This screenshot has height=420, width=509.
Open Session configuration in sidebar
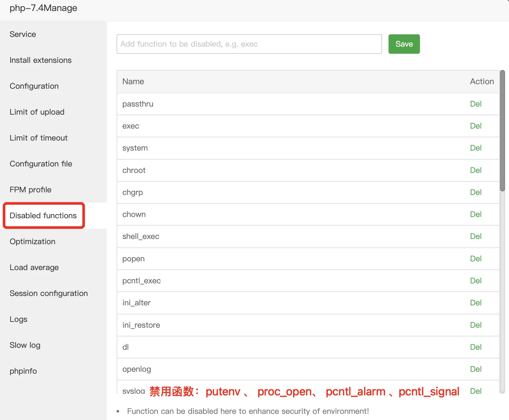[49, 293]
